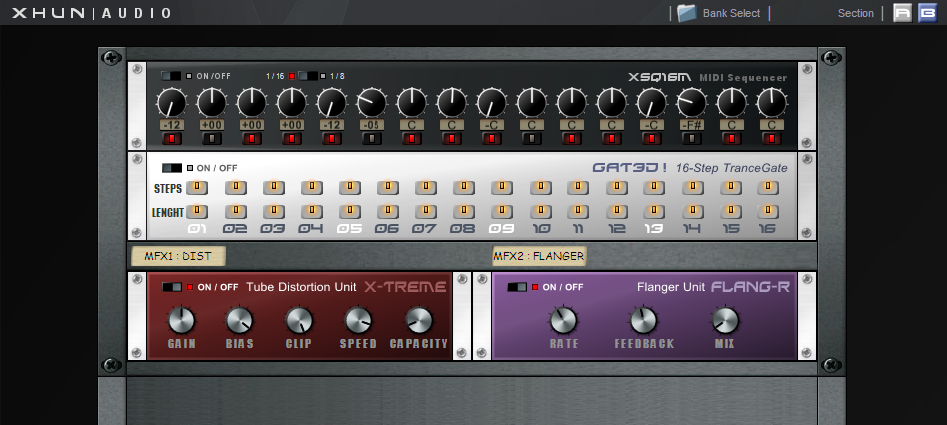This screenshot has width=947, height=425.
Task: Toggle the LENGHT button for step 12
Action: 617,212
